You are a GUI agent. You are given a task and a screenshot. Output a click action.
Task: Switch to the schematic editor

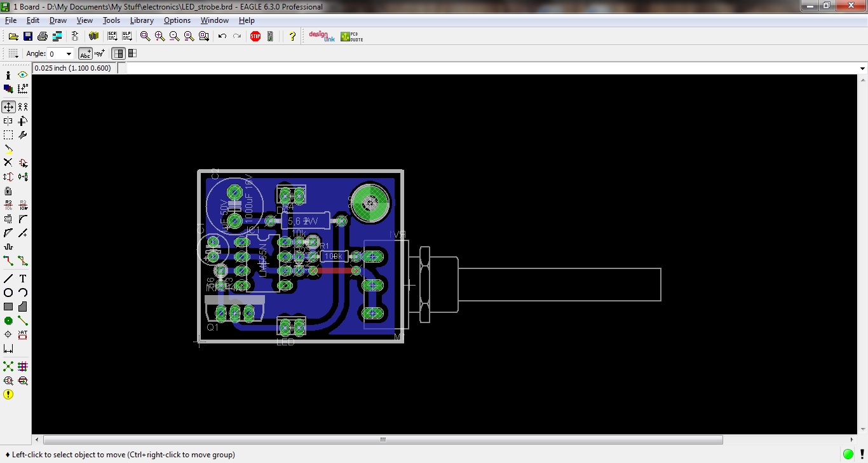tap(75, 36)
